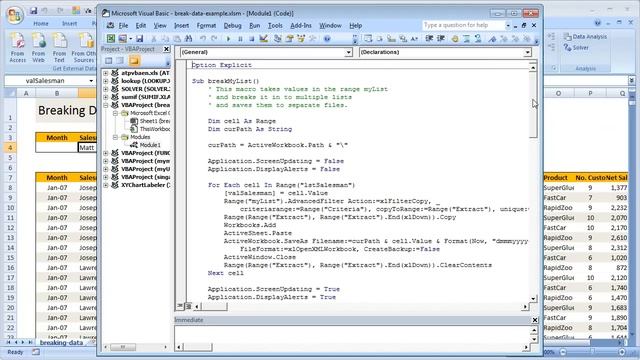Click the code window horizontal scrollbar thumb
This screenshot has width=640, height=360.
pos(214,306)
